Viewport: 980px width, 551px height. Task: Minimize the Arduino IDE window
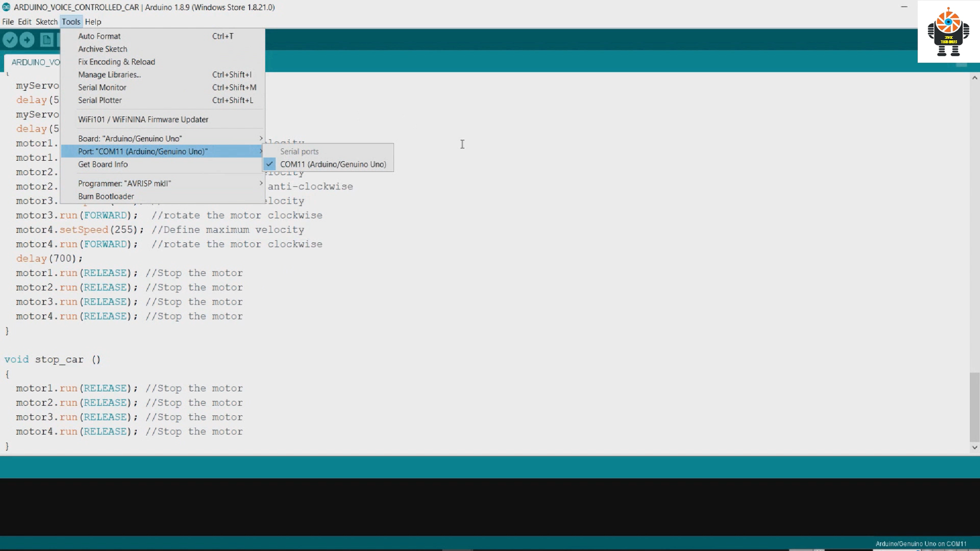[x=904, y=7]
